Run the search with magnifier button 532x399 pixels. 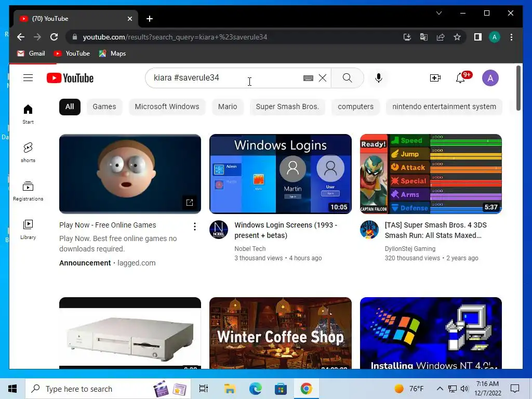[348, 78]
